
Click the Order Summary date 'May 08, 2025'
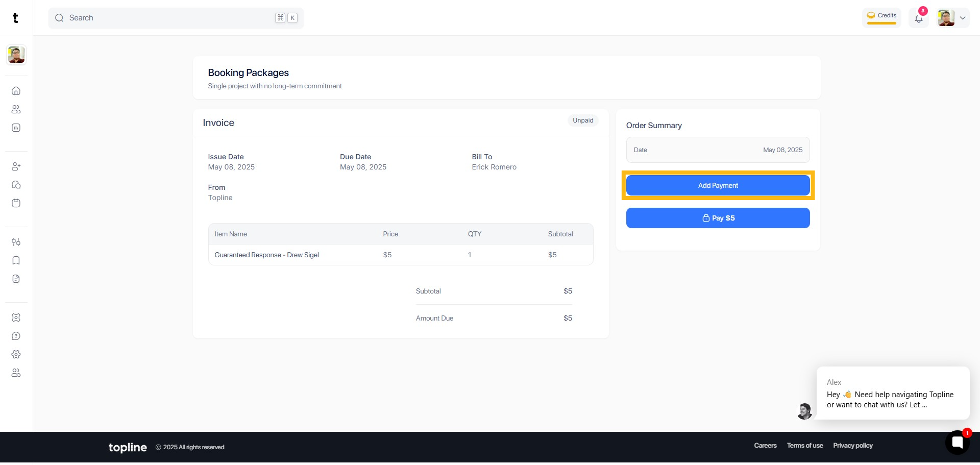pyautogui.click(x=782, y=150)
